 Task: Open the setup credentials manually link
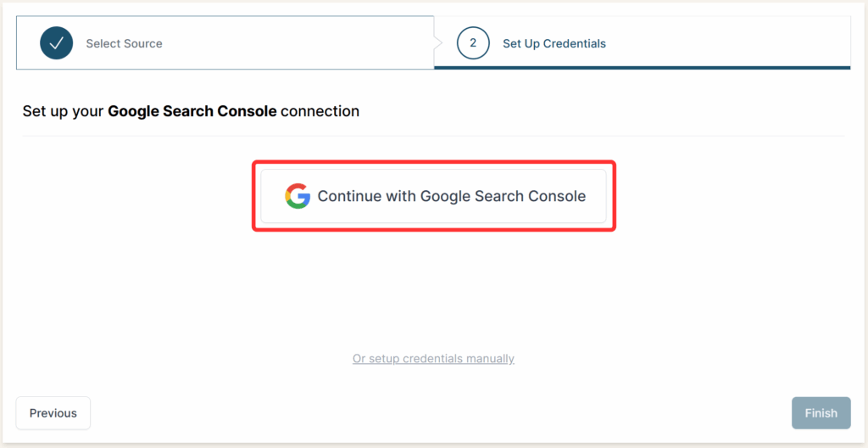(x=433, y=359)
